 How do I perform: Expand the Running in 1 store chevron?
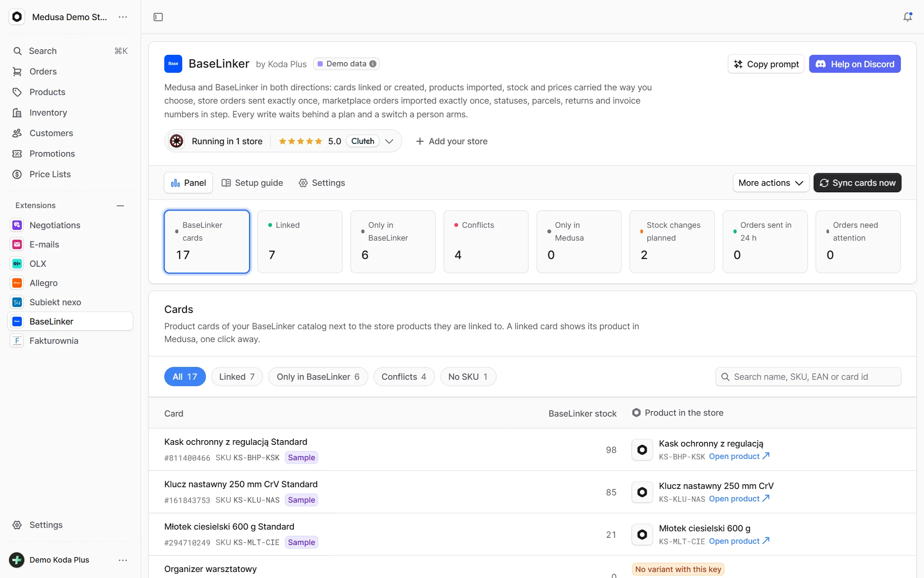click(389, 141)
